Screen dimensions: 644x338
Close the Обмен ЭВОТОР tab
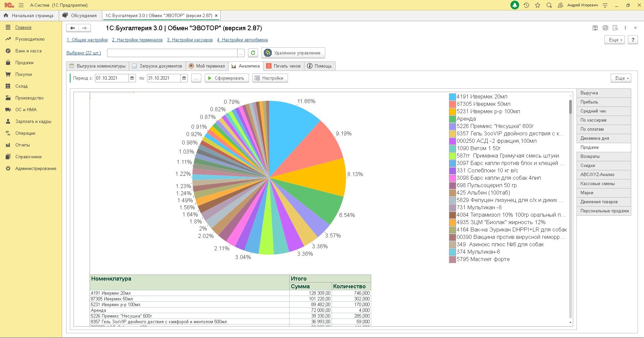216,16
